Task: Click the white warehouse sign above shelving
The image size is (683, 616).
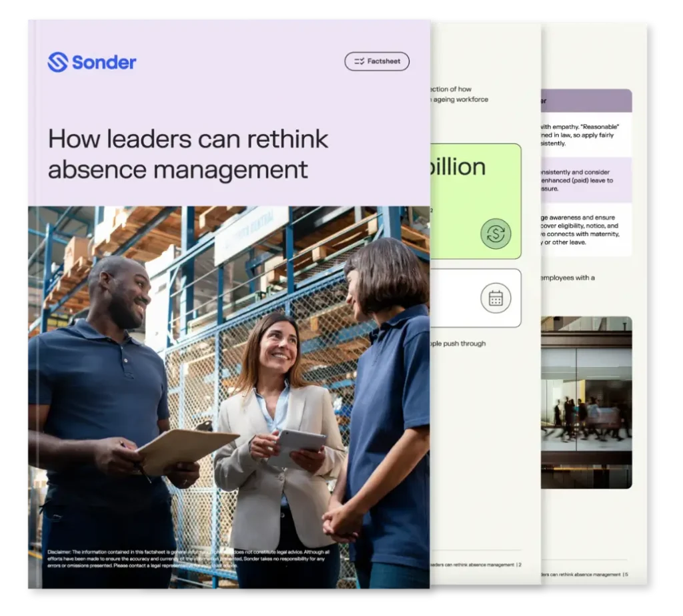Action: pyautogui.click(x=251, y=234)
